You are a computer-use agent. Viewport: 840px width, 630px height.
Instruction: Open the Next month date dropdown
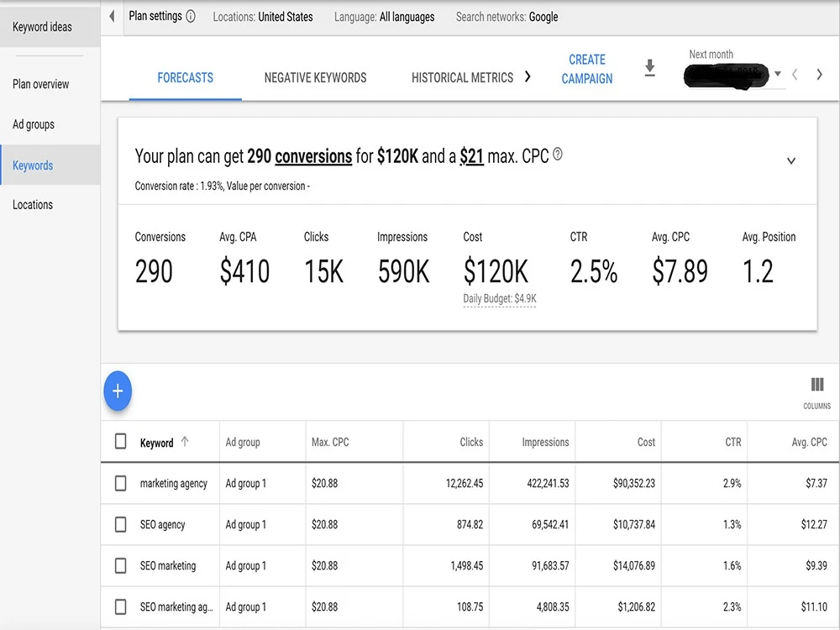tap(777, 74)
